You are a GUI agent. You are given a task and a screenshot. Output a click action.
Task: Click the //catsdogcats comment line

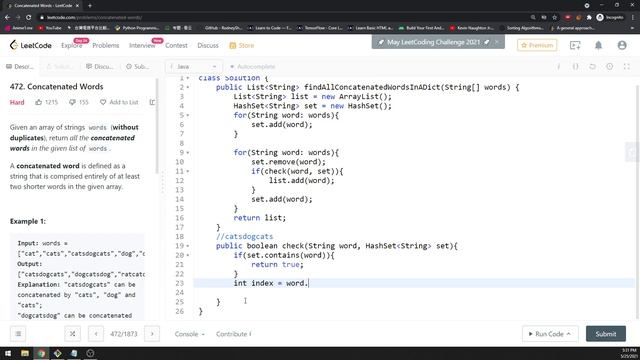(x=244, y=236)
